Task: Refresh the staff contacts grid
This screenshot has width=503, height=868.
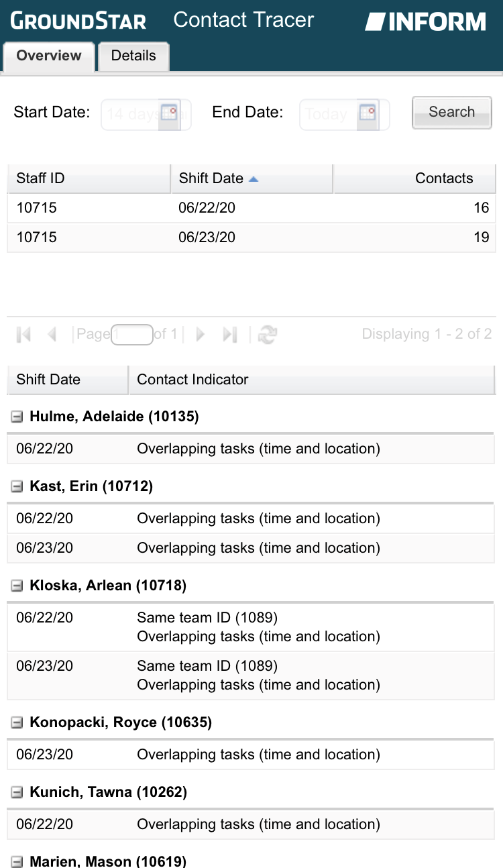Action: point(268,334)
